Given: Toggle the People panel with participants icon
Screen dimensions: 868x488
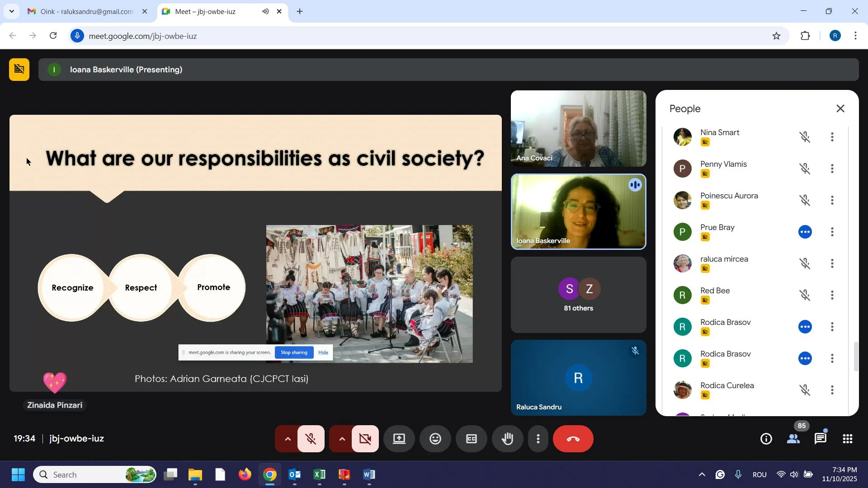Looking at the screenshot, I should 793,439.
